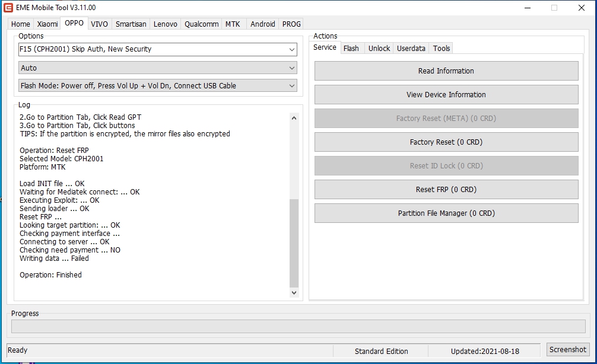
Task: Close the EME Mobile Tool window
Action: click(x=582, y=8)
